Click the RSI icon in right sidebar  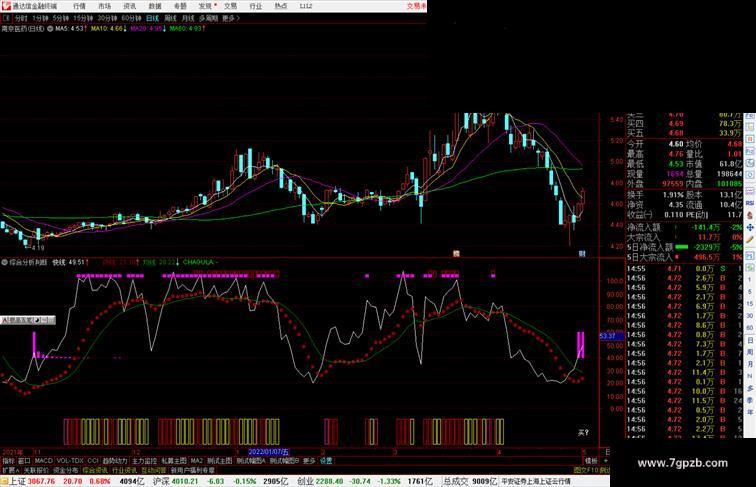click(750, 203)
